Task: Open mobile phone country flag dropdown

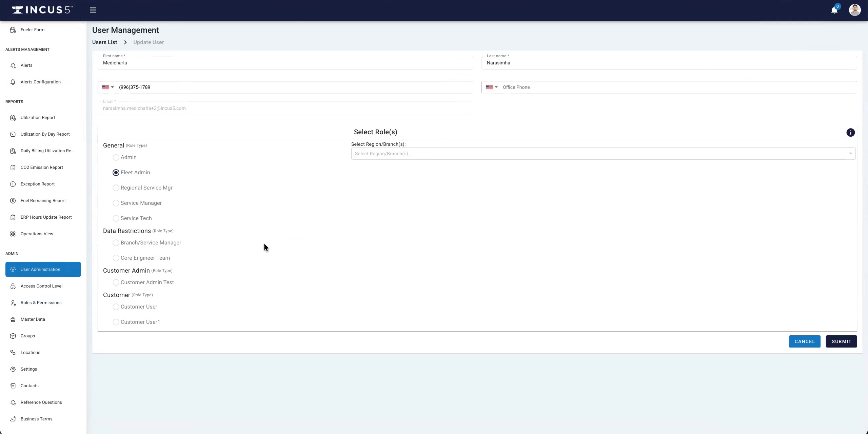Action: pos(108,87)
